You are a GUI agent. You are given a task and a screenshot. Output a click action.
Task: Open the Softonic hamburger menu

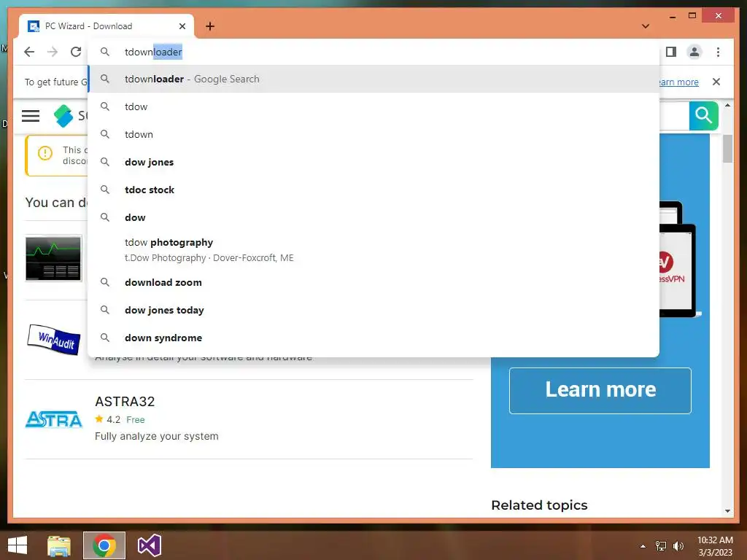(31, 116)
